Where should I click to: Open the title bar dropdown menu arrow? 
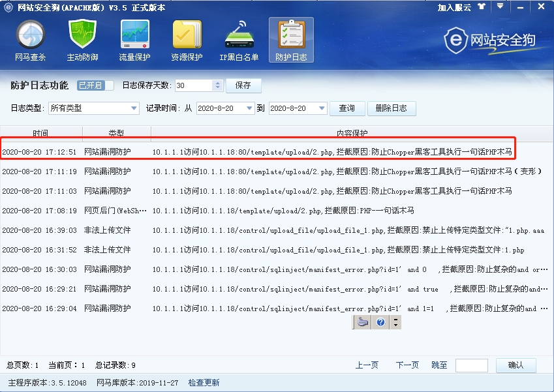click(500, 7)
